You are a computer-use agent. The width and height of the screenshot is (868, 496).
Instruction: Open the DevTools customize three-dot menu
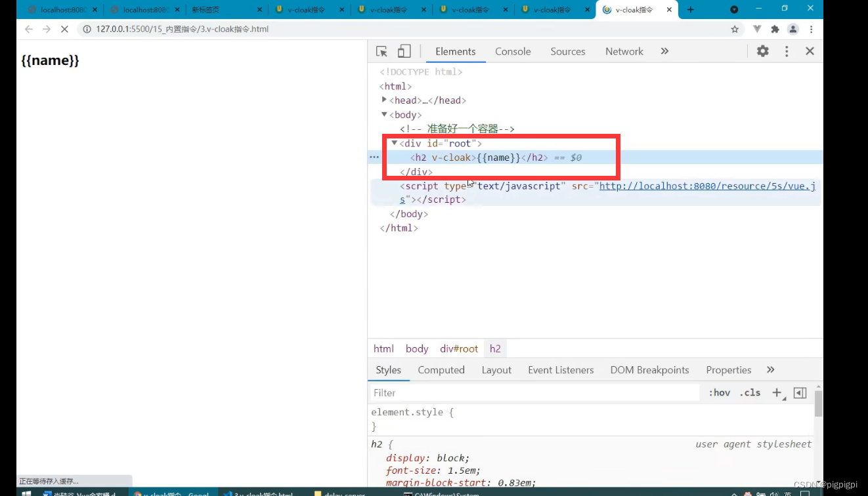click(787, 51)
